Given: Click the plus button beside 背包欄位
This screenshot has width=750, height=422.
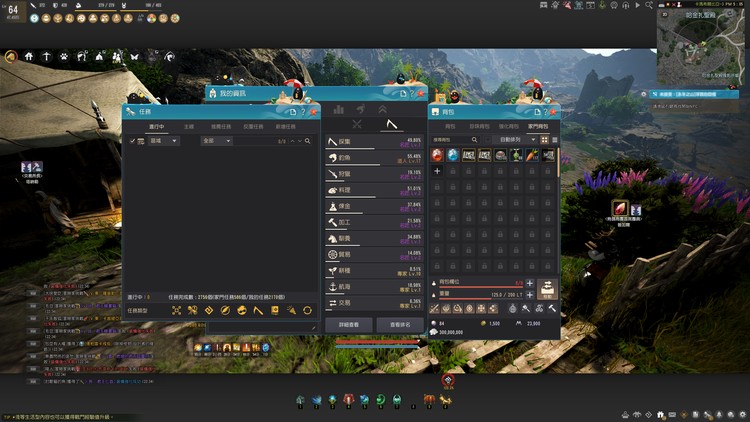Looking at the screenshot, I should point(529,283).
